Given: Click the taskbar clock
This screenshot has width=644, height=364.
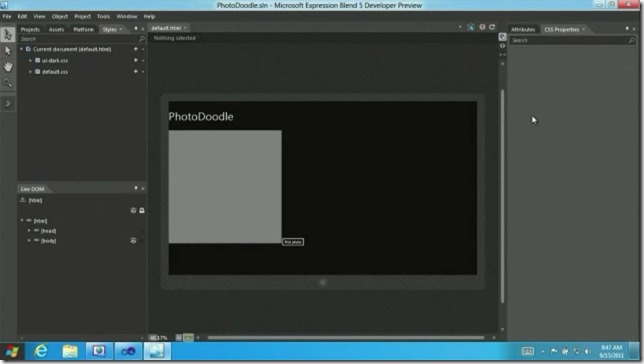Looking at the screenshot, I should (611, 351).
